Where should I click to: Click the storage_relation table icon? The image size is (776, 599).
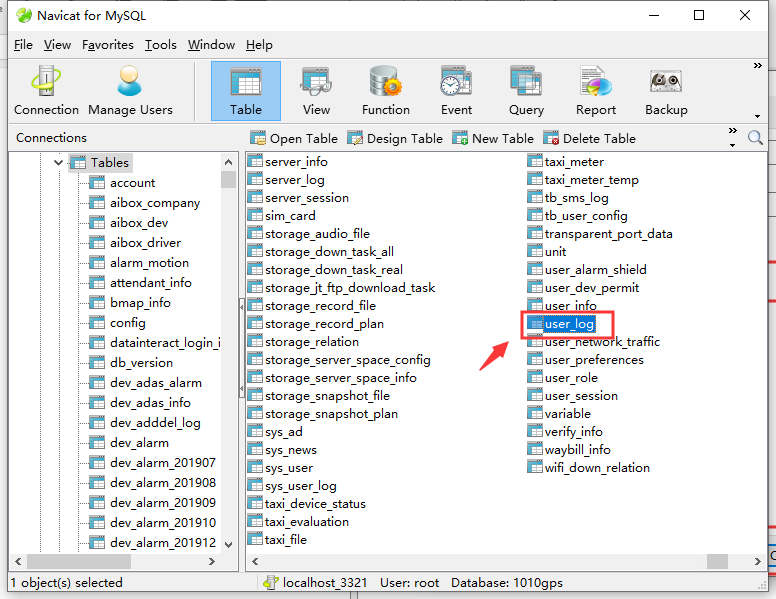tap(255, 342)
